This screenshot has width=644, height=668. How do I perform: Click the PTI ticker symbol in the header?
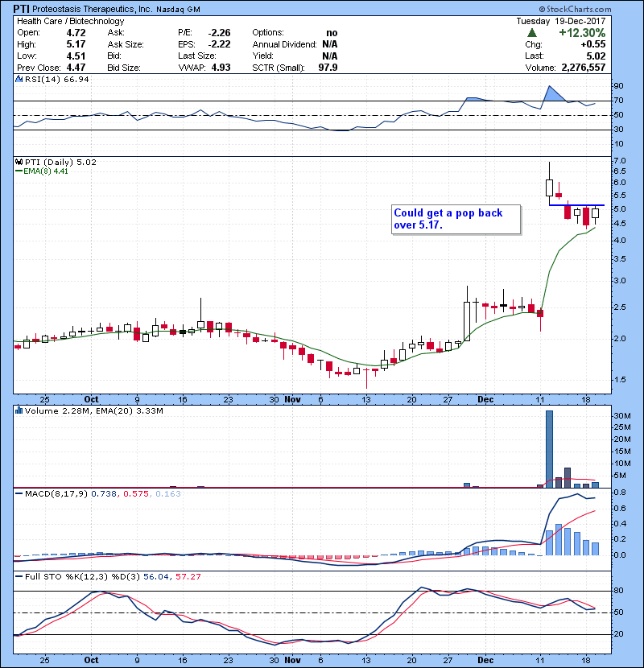tap(21, 9)
